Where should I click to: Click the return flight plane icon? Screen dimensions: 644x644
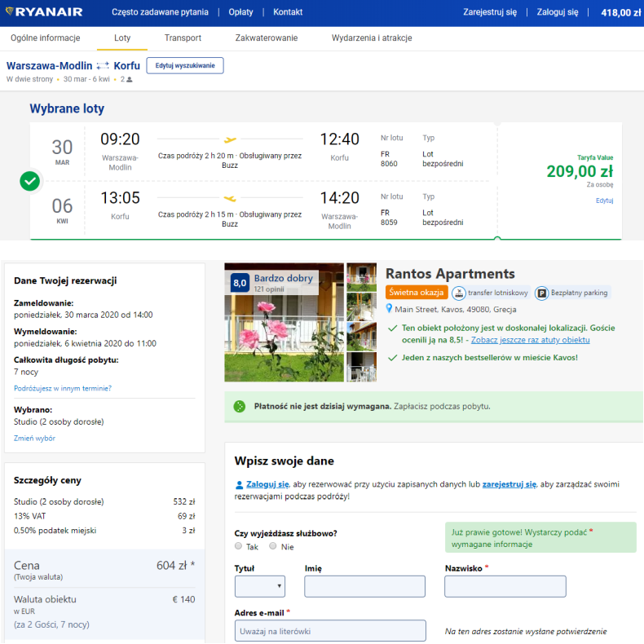[x=230, y=198]
